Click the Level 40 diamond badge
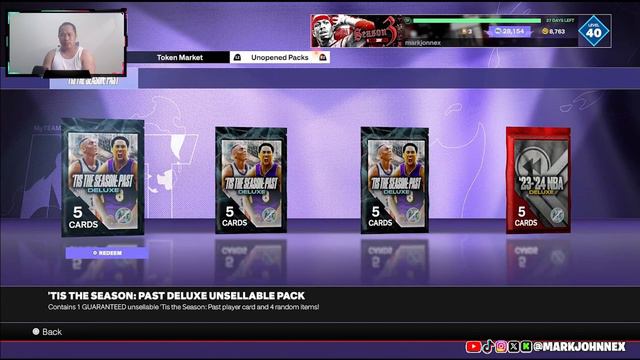 tap(594, 31)
